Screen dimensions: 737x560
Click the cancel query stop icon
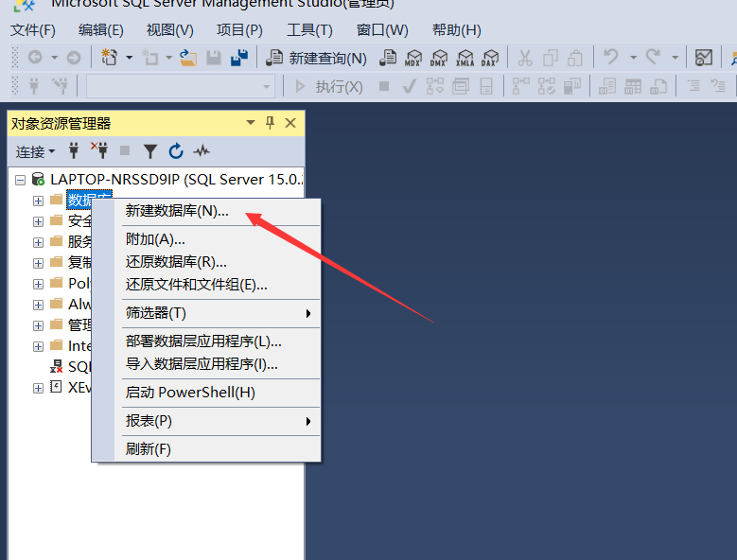[384, 86]
